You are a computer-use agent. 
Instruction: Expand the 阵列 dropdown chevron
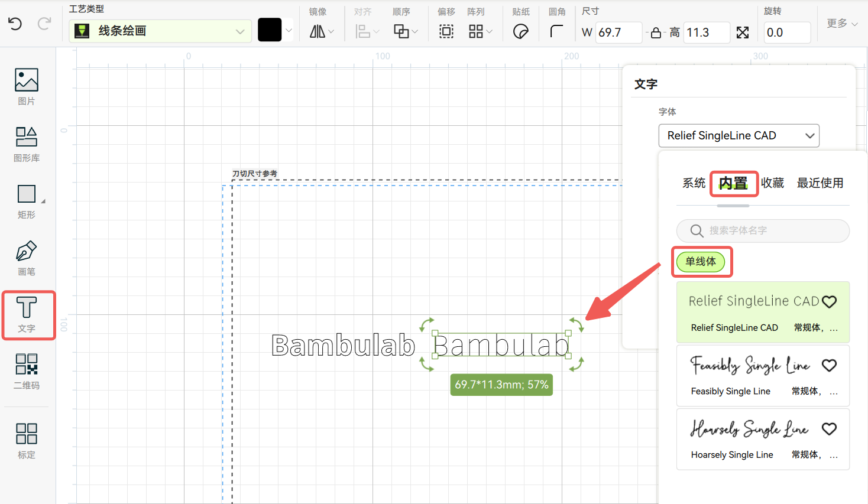click(490, 32)
